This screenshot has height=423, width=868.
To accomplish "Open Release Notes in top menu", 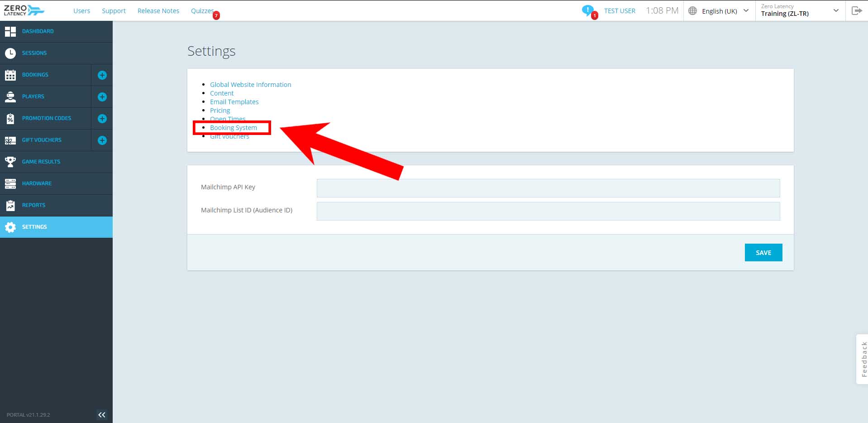I will click(x=158, y=11).
